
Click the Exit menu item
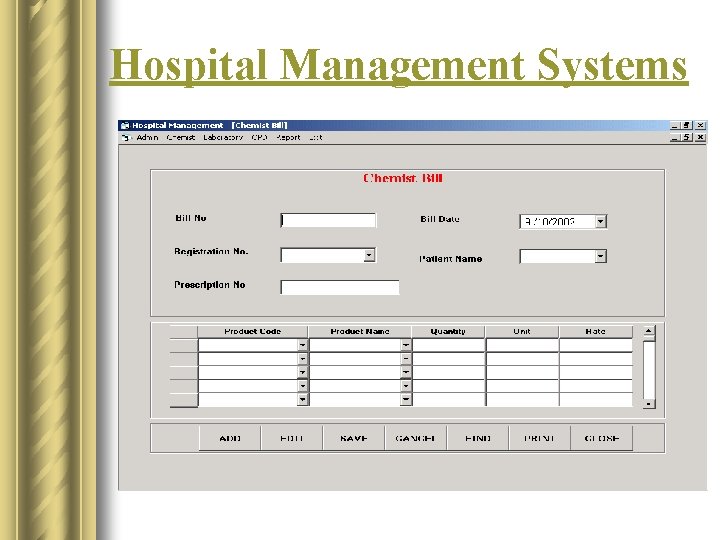pyautogui.click(x=316, y=137)
